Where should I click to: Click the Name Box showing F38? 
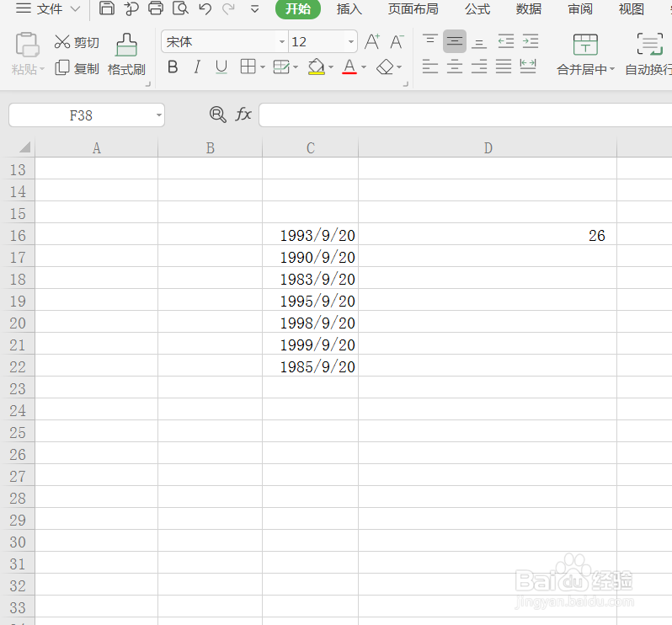82,115
